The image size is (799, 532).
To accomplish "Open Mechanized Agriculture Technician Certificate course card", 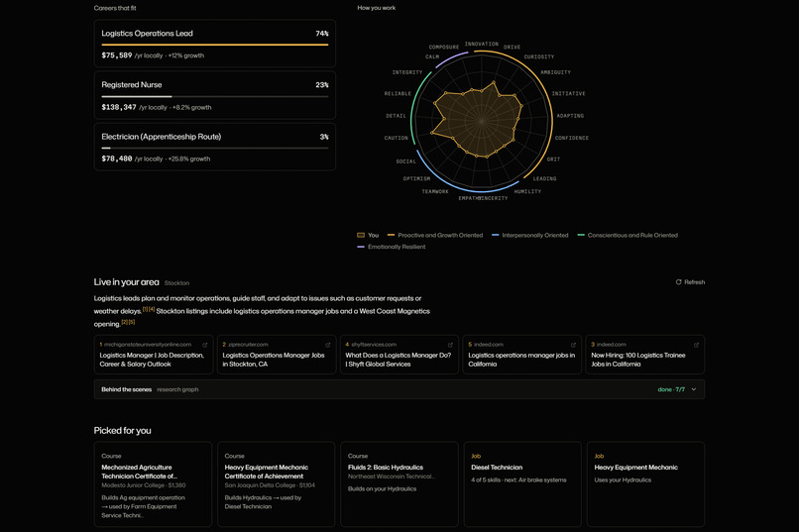I will point(153,484).
